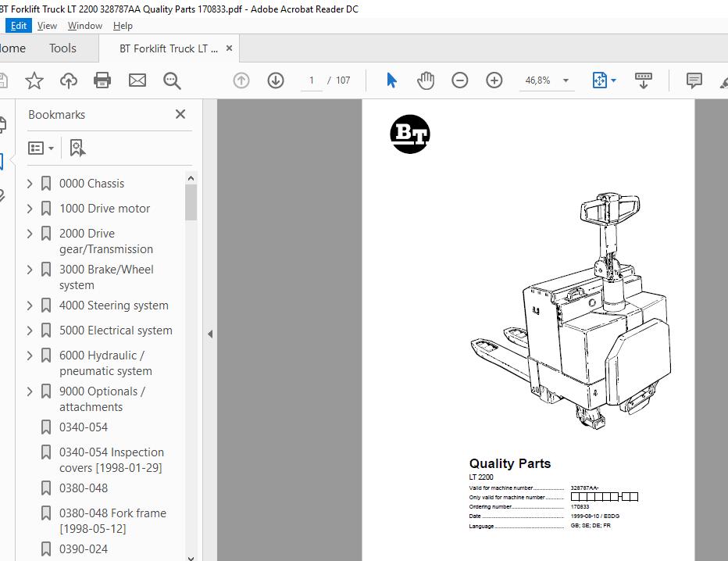Upload the file to cloud storage
This screenshot has height=561, width=728.
[x=69, y=80]
